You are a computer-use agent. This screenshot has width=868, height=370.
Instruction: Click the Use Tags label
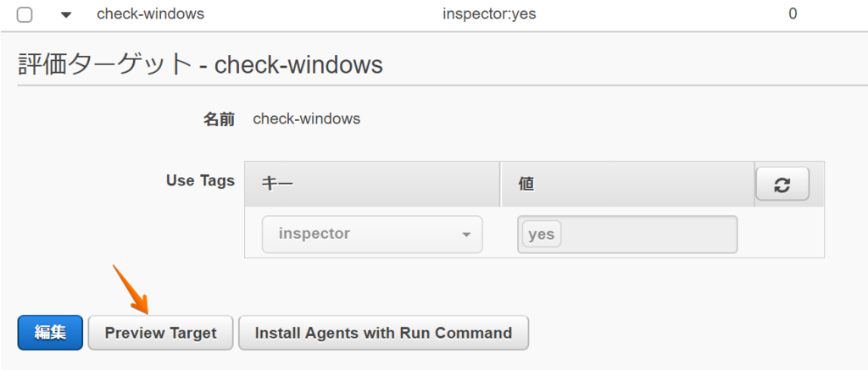tap(200, 180)
